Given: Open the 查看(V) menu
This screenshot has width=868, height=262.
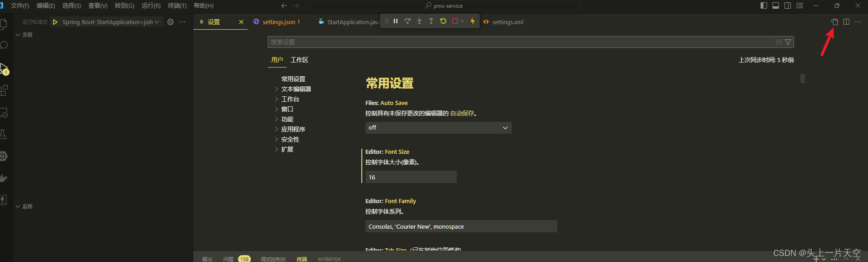Looking at the screenshot, I should (x=98, y=5).
